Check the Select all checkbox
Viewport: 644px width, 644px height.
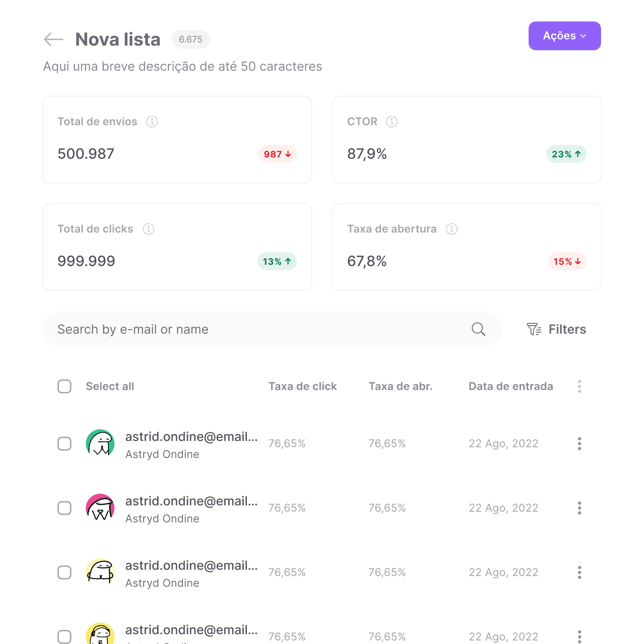pos(64,386)
